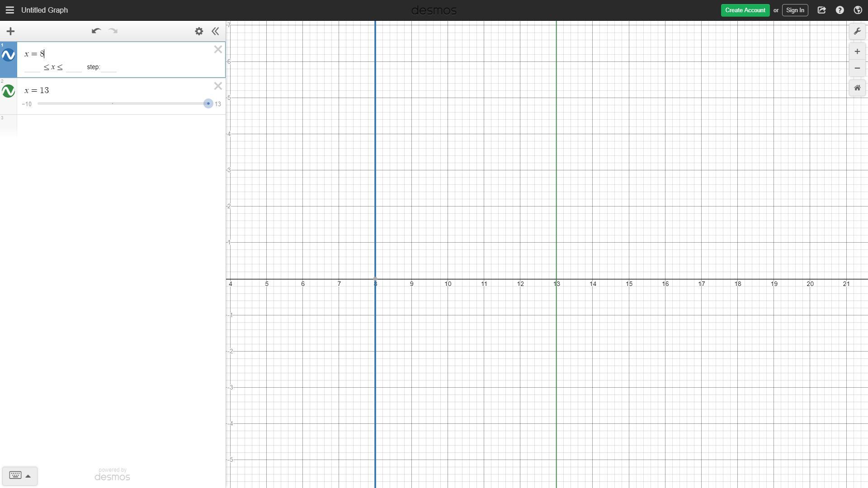Click the Sign In button
Screen dimensions: 868x488
pyautogui.click(x=795, y=10)
